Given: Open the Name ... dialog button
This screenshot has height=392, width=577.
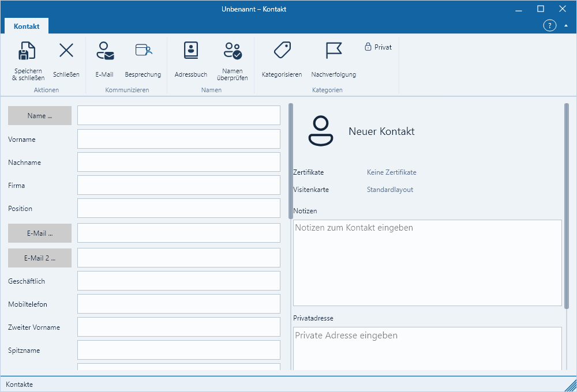Looking at the screenshot, I should pos(40,115).
